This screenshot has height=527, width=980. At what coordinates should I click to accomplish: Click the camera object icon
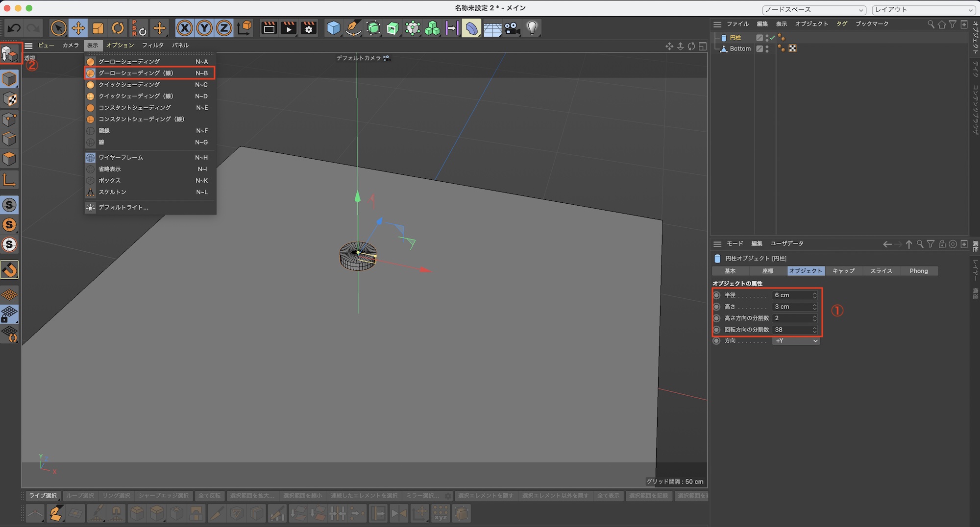512,28
